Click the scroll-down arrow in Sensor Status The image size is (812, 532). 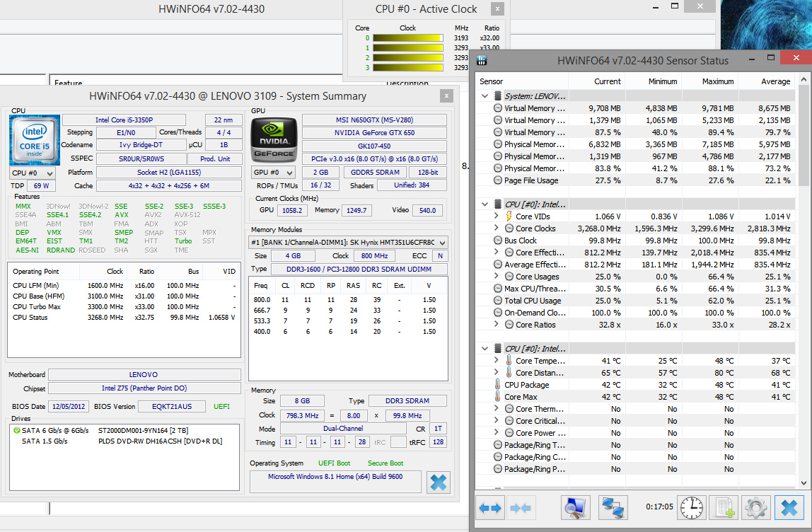coord(804,482)
